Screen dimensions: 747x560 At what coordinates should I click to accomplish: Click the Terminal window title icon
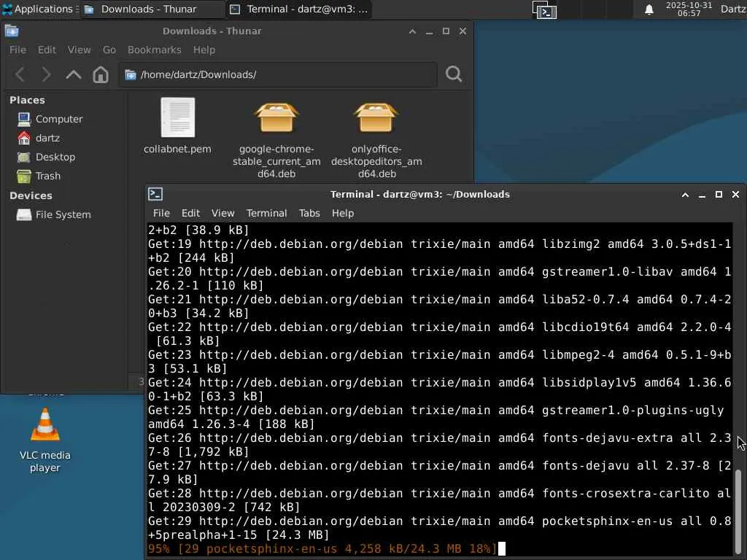tap(155, 194)
